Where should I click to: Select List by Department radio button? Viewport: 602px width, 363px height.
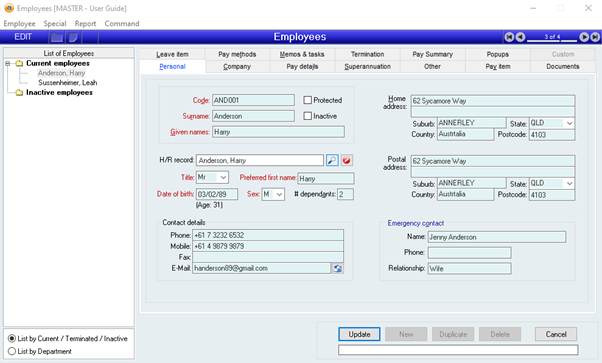pos(12,351)
